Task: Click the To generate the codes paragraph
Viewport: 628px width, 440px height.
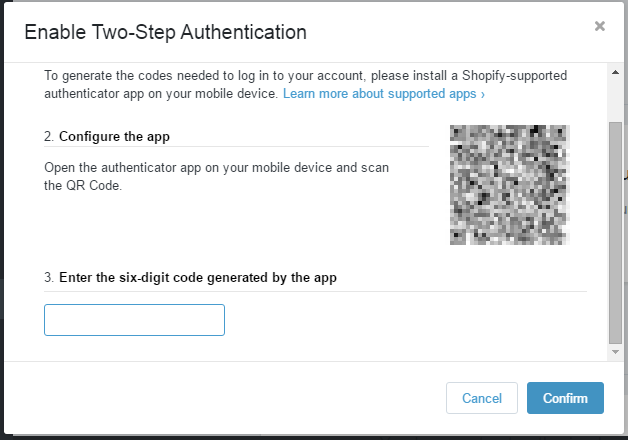Action: click(306, 84)
